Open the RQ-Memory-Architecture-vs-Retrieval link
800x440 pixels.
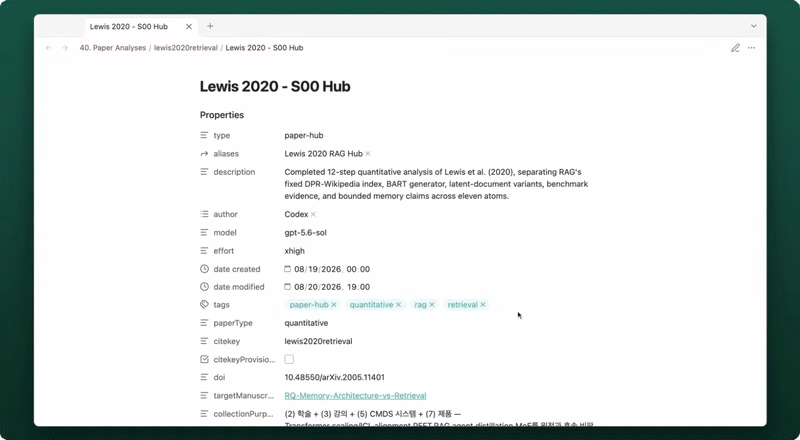(355, 396)
